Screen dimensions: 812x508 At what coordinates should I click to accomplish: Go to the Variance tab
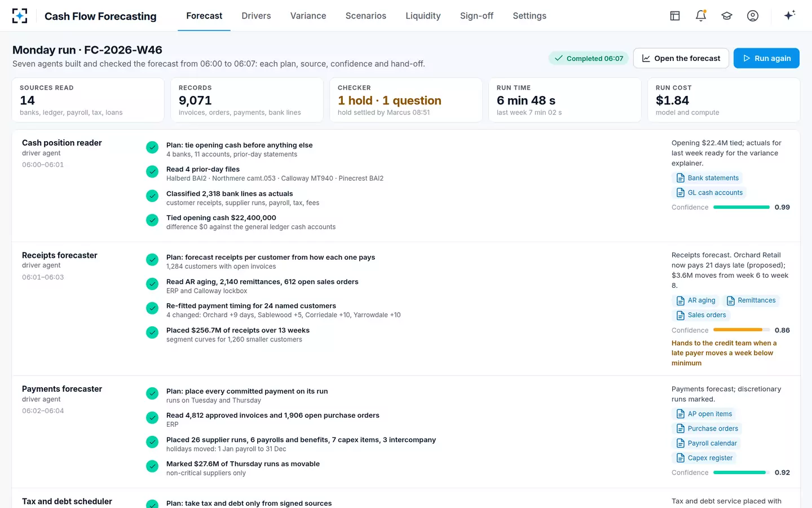(x=308, y=16)
